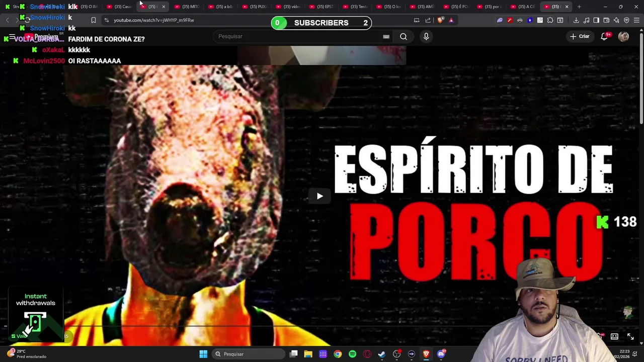This screenshot has height=362, width=644.
Task: Switch to the '(35) MITO' tab
Action: tap(187, 7)
